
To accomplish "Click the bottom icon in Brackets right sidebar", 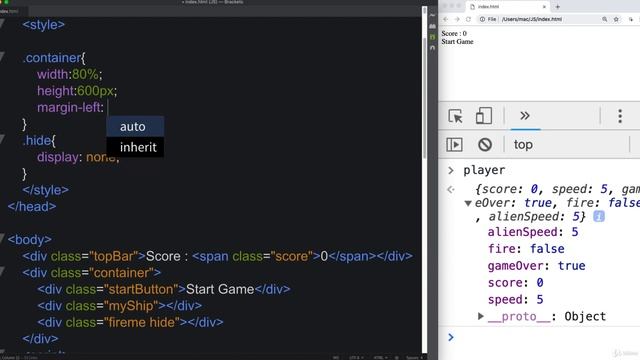I will click(432, 47).
